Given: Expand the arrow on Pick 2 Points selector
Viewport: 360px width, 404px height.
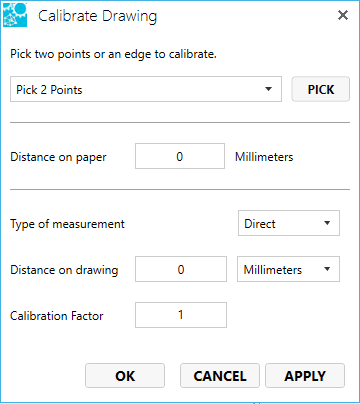Looking at the screenshot, I should tap(268, 89).
